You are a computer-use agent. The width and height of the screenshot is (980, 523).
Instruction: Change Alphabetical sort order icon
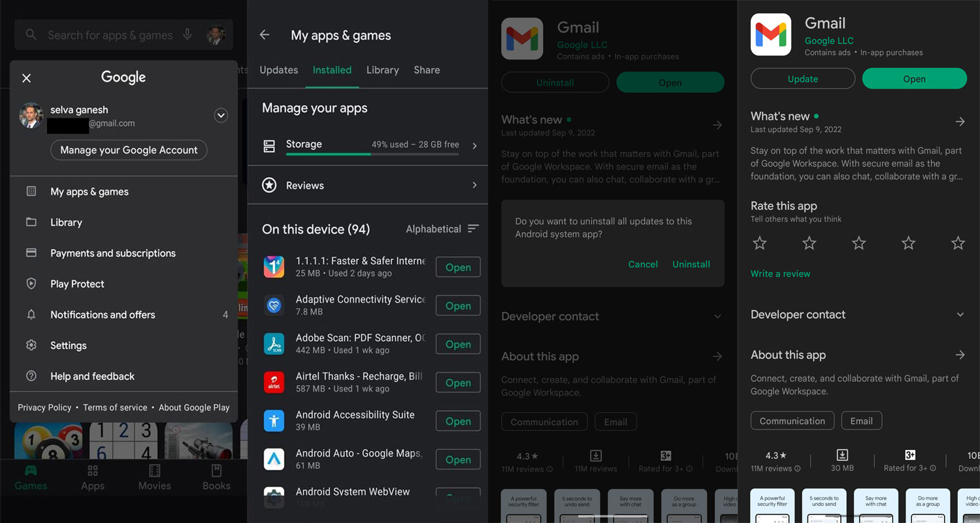474,229
